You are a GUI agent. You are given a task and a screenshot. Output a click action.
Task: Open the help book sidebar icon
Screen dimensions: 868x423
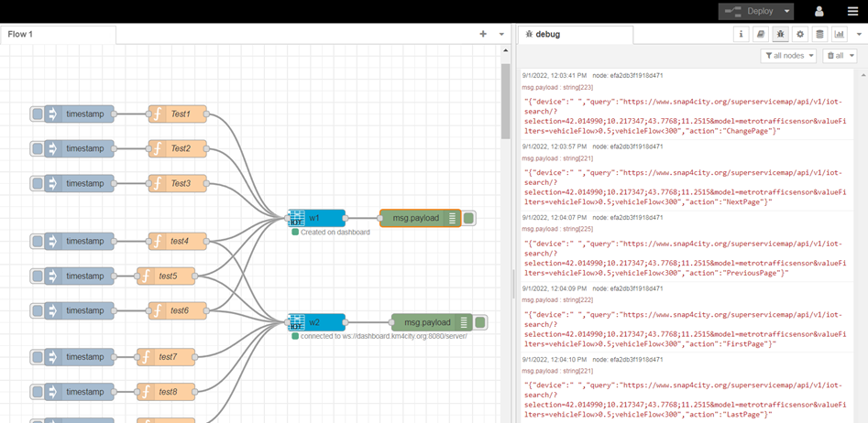[x=760, y=34]
